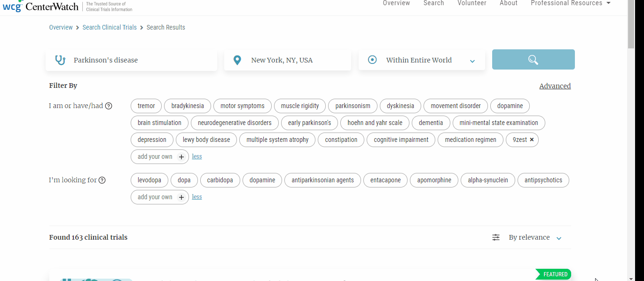Image resolution: width=644 pixels, height=281 pixels.
Task: Open the Volunteer menu item
Action: (471, 3)
